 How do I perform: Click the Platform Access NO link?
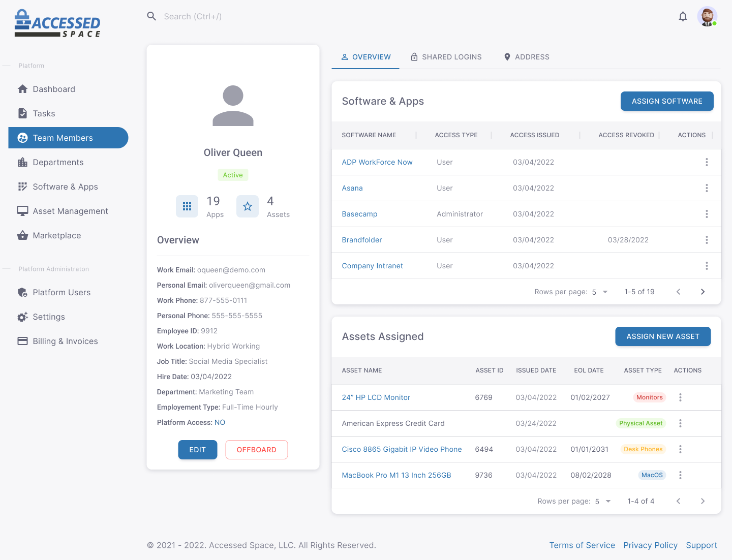(220, 422)
